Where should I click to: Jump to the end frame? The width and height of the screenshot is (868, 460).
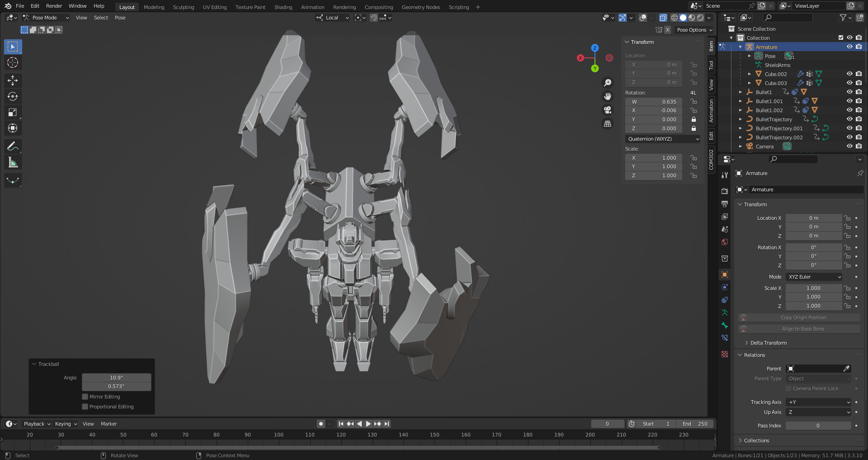[x=387, y=424]
